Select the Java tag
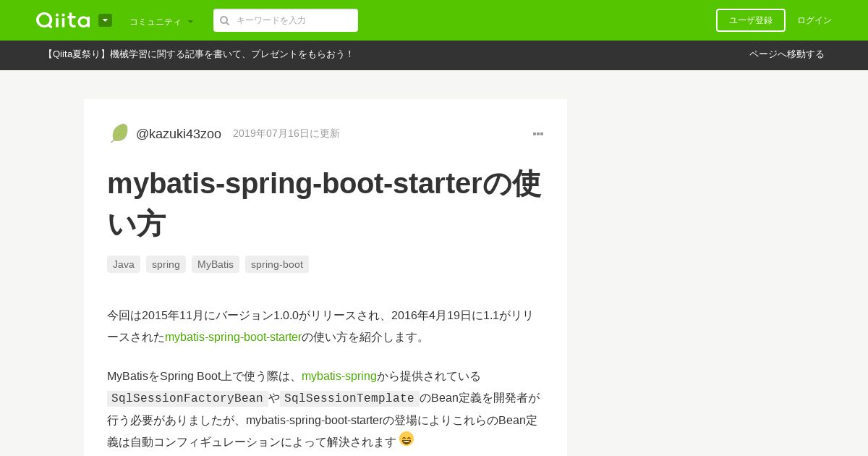The height and width of the screenshot is (456, 868). (x=124, y=264)
